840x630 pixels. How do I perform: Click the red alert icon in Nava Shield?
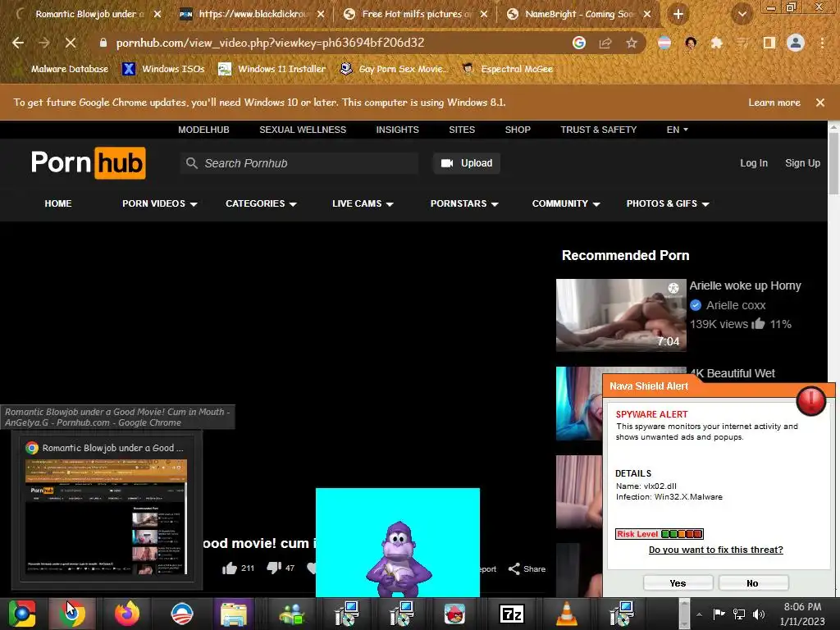(x=811, y=400)
